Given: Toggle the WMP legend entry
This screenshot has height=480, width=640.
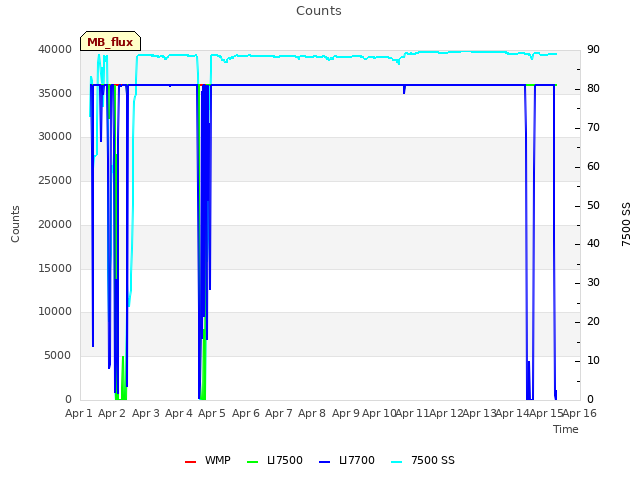Looking at the screenshot, I should (207, 460).
